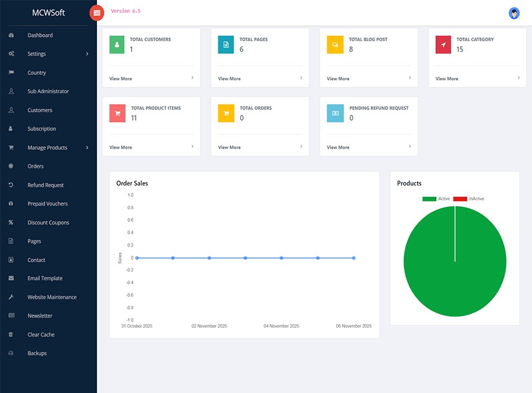Click the teal Total Pages document icon

pos(226,45)
